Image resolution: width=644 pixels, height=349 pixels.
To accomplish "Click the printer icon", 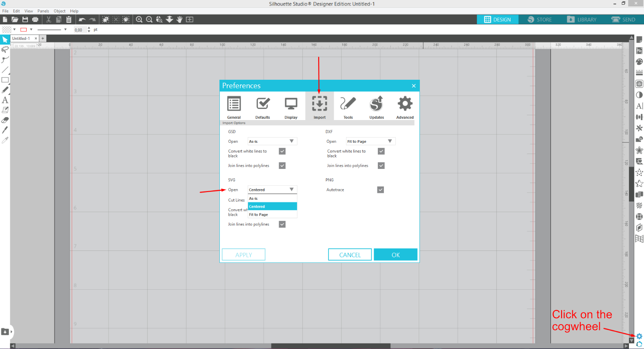I will 35,19.
